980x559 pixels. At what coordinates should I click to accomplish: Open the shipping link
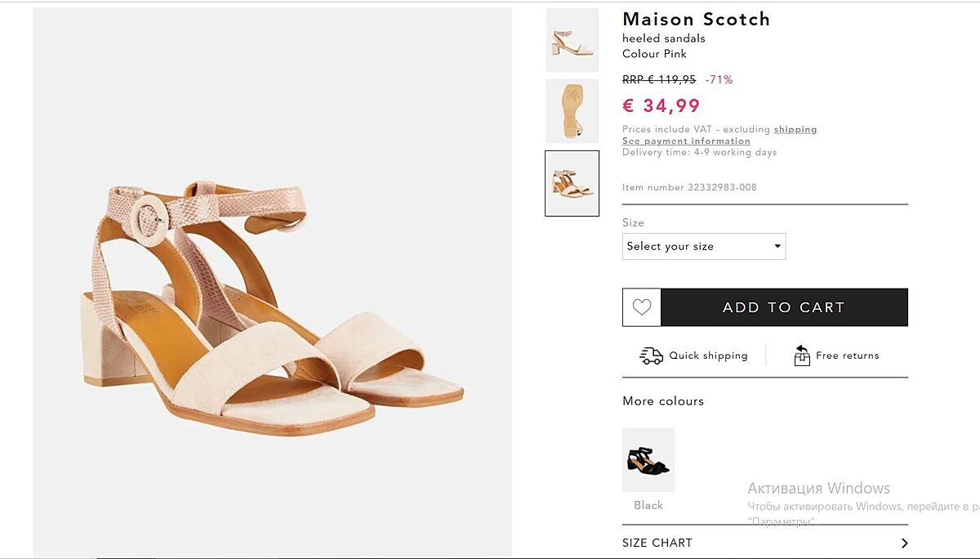(795, 129)
